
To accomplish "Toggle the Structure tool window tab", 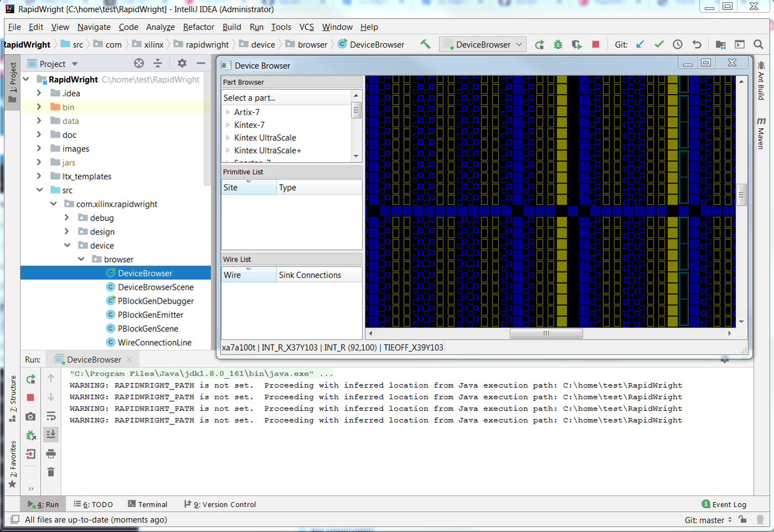I will pos(13,398).
